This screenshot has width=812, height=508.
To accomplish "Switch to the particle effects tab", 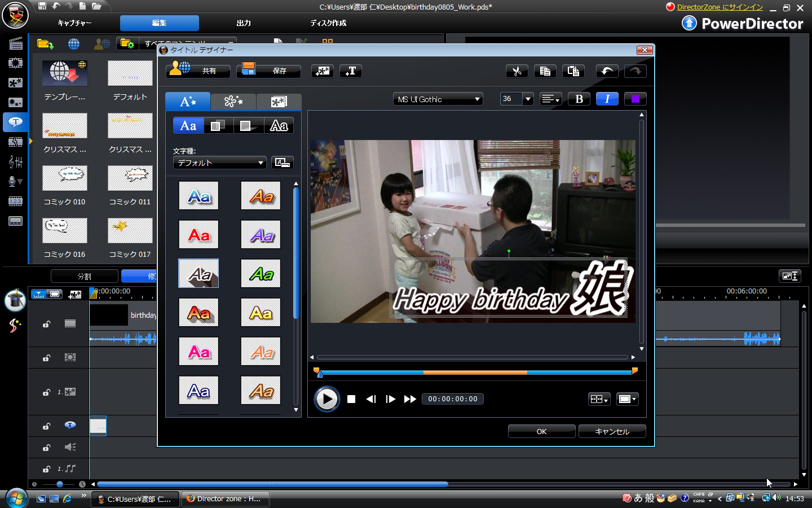I will coord(233,102).
